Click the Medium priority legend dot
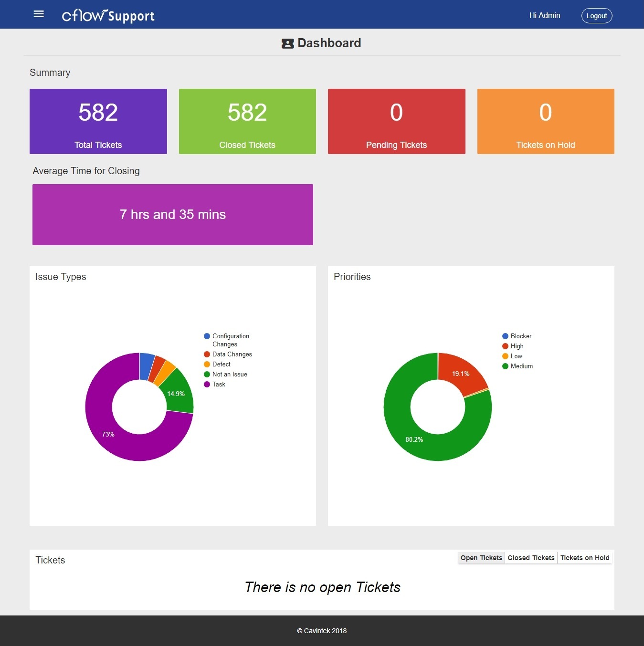 [x=505, y=366]
